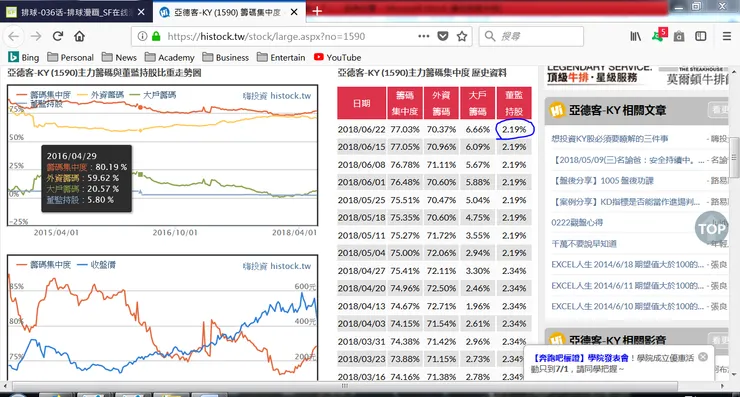Image resolution: width=740 pixels, height=397 pixels.
Task: Select the 2018/06/22 date cell
Action: coord(362,129)
